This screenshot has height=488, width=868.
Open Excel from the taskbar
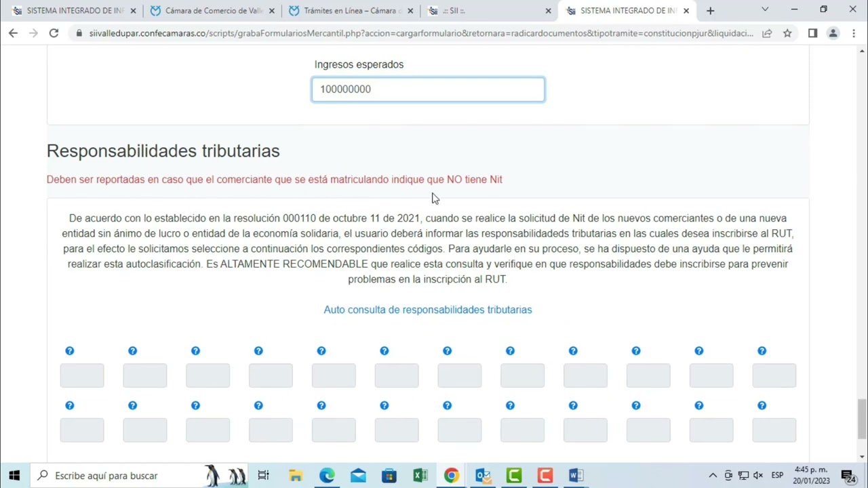pos(420,475)
